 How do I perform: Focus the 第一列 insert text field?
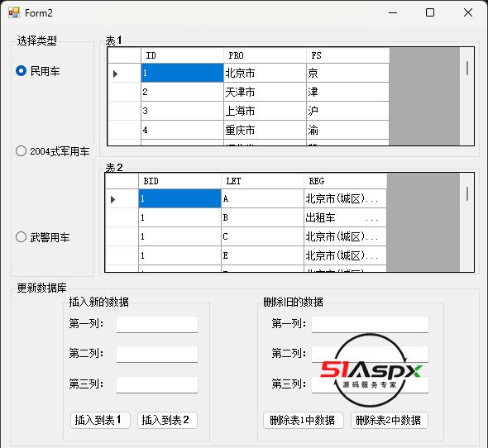157,325
